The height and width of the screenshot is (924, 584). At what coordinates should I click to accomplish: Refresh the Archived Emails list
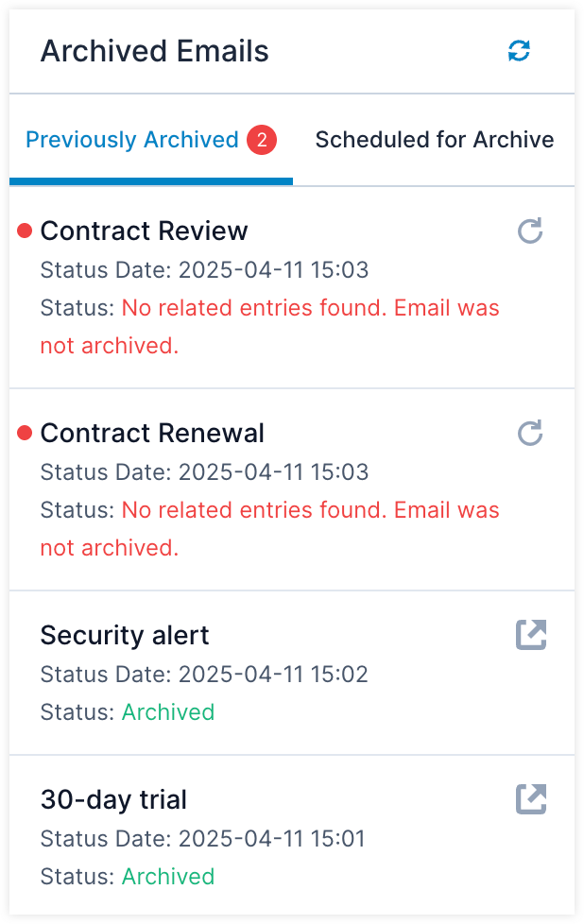519,51
